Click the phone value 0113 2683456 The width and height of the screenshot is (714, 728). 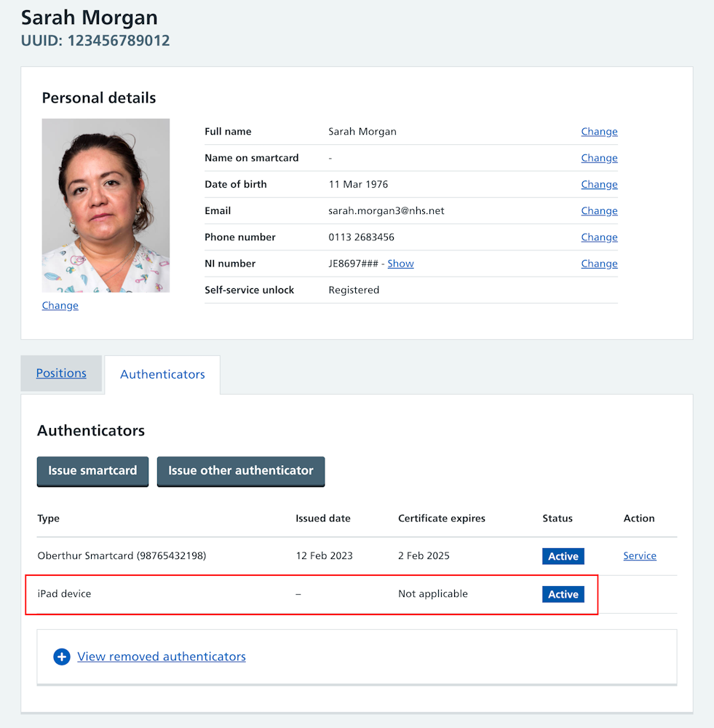pyautogui.click(x=361, y=237)
